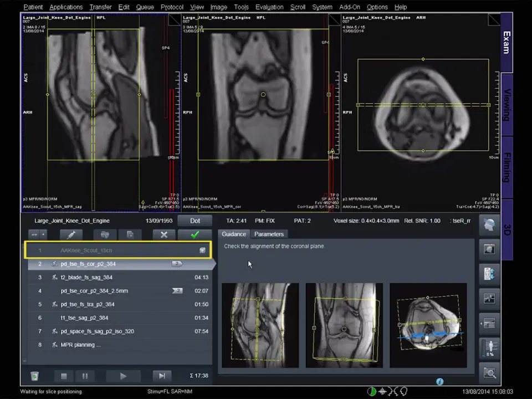Switch to the Parameters tab

pyautogui.click(x=269, y=234)
